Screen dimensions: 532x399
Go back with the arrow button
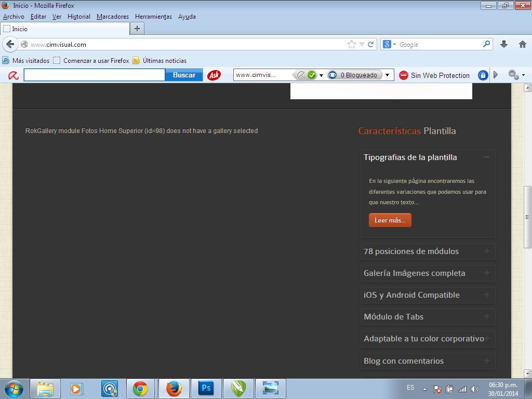tap(10, 45)
